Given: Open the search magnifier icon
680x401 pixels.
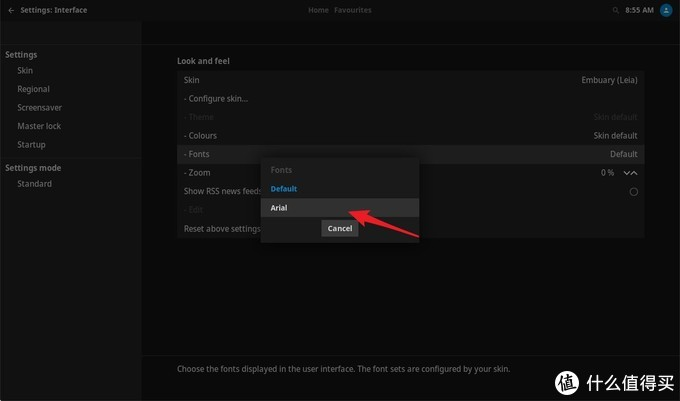Looking at the screenshot, I should click(615, 10).
